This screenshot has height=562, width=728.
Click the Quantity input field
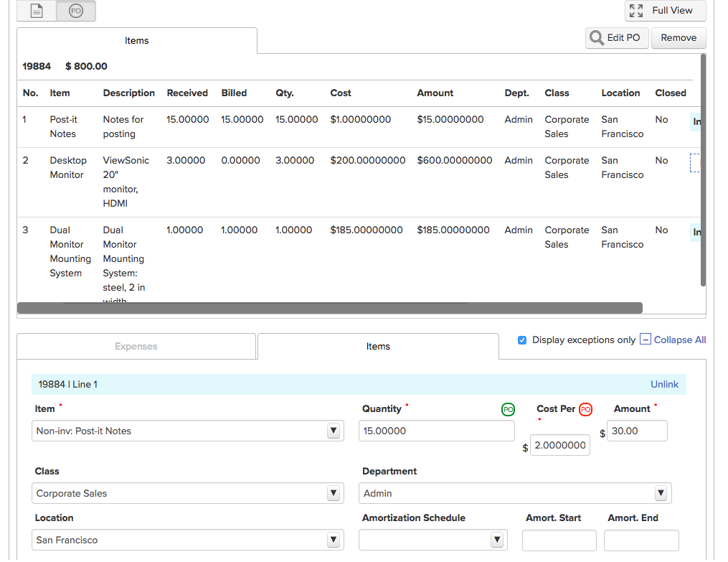[x=436, y=431]
